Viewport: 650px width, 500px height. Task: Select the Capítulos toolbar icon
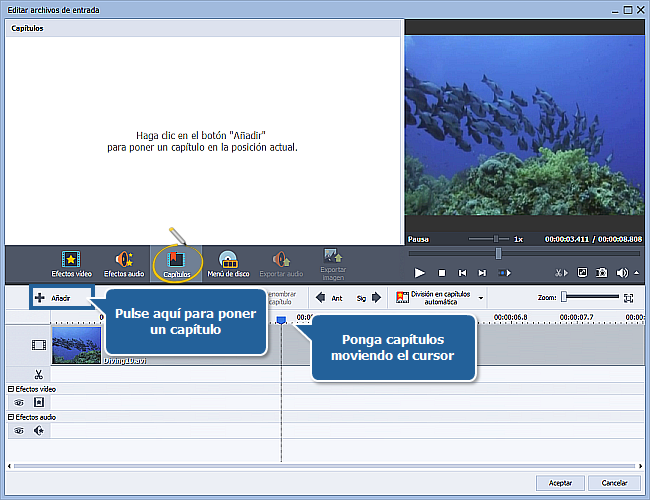(x=177, y=262)
